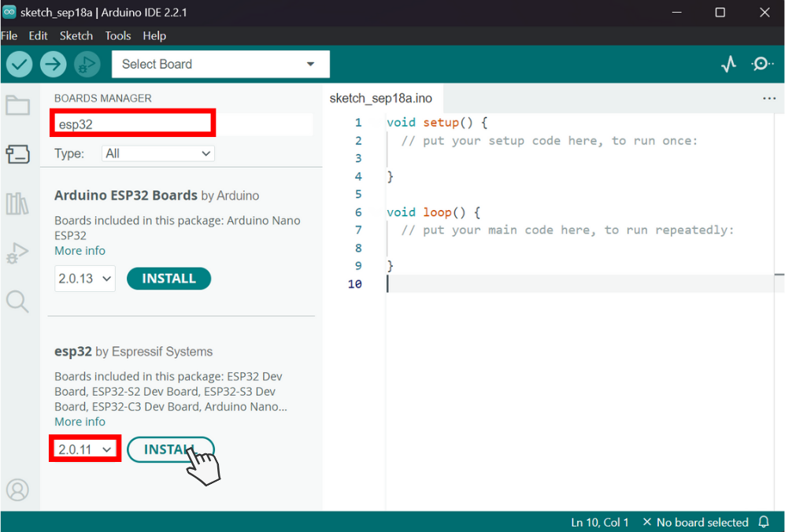785x532 pixels.
Task: Click the esp32 boards search field
Action: (x=183, y=124)
